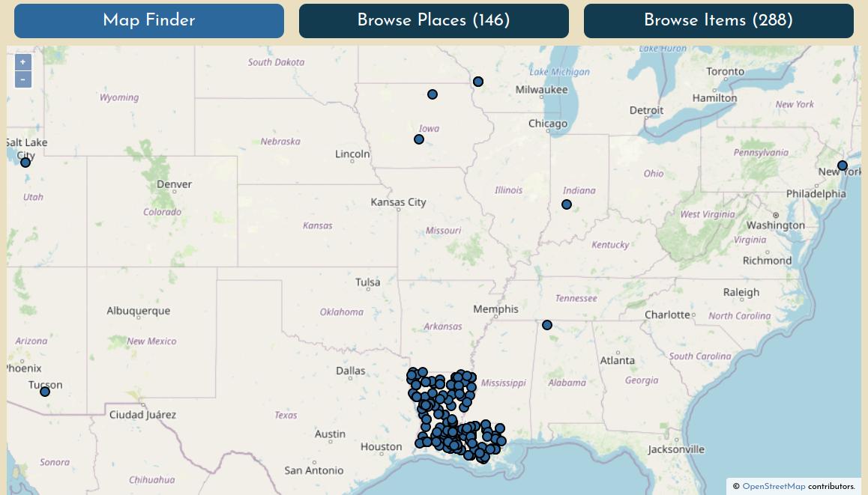This screenshot has width=868, height=495.
Task: Click the marker in northern Iowa
Action: pyautogui.click(x=433, y=94)
